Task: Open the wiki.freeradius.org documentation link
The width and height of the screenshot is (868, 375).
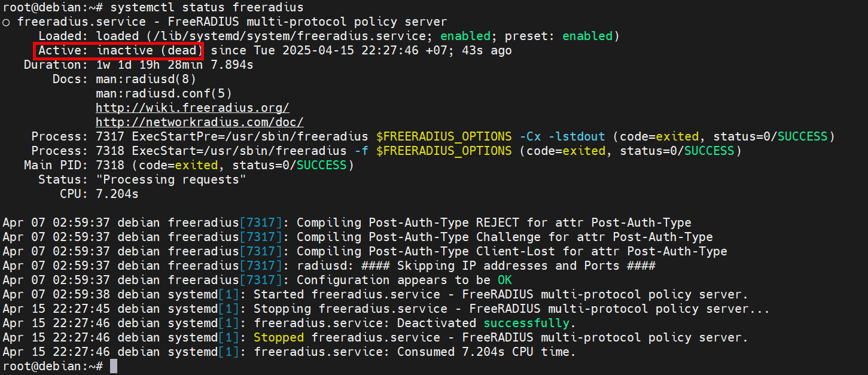Action: click(x=193, y=108)
